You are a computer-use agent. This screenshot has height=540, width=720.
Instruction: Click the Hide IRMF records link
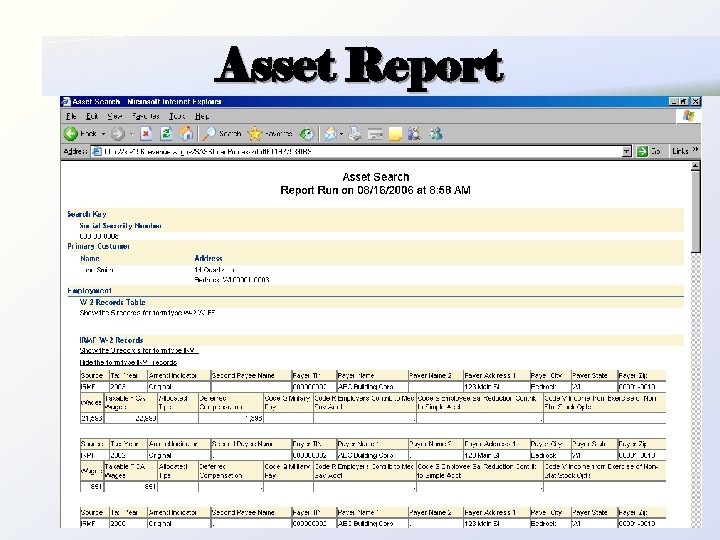click(x=128, y=362)
